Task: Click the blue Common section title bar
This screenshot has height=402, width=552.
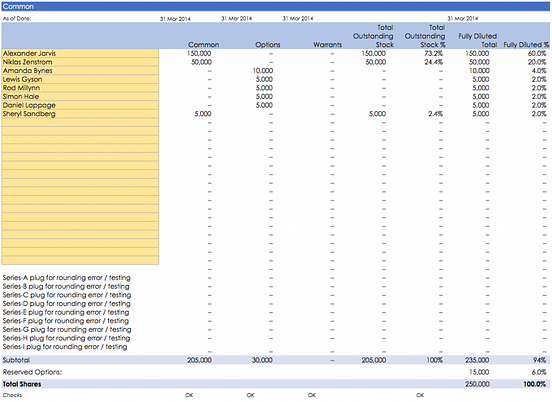Action: click(276, 7)
